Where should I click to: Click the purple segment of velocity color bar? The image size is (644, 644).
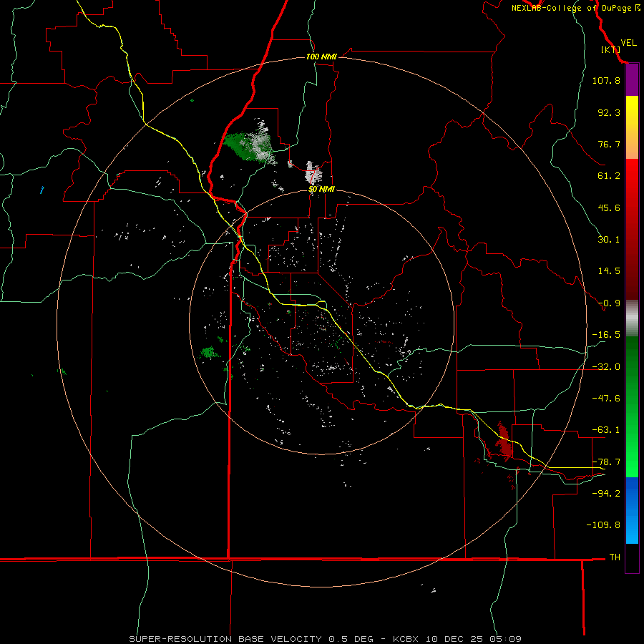click(632, 80)
